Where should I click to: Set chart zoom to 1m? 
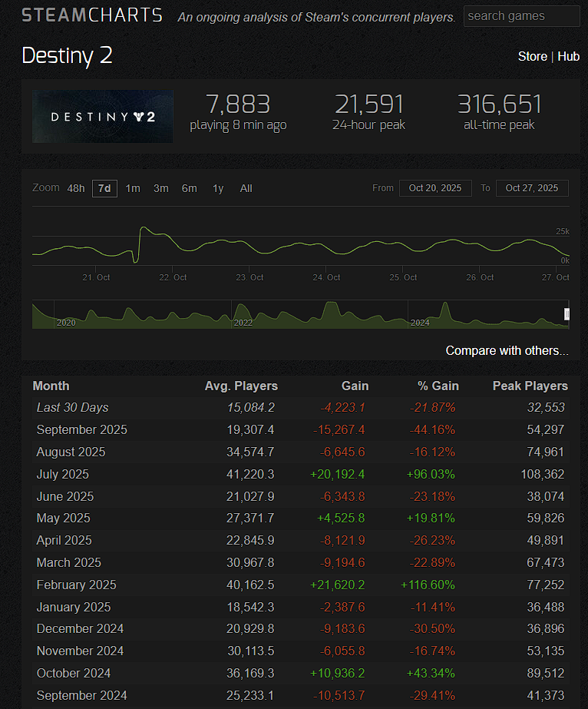(x=133, y=188)
